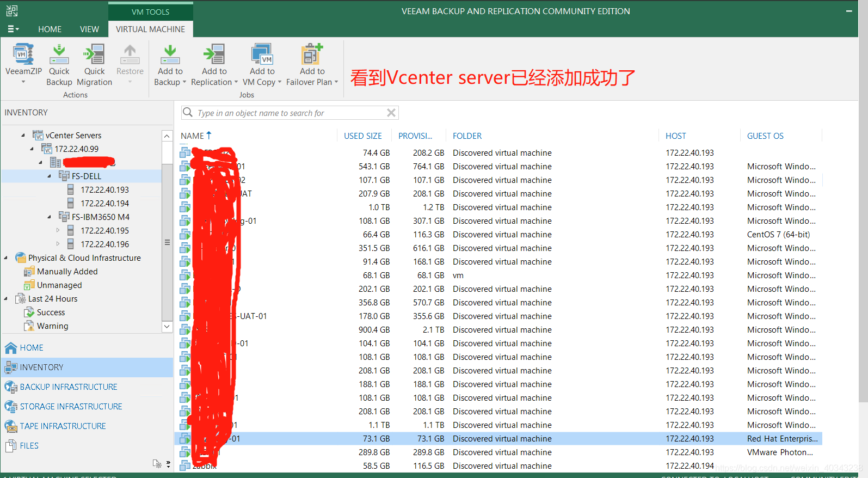Click Add to VM Copy icon
868x478 pixels.
pos(262,54)
